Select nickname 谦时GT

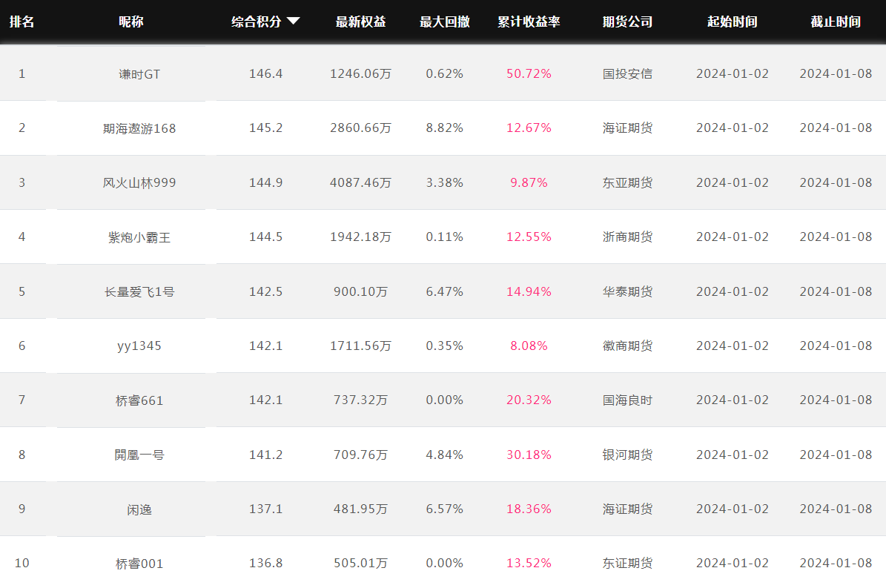click(x=139, y=74)
